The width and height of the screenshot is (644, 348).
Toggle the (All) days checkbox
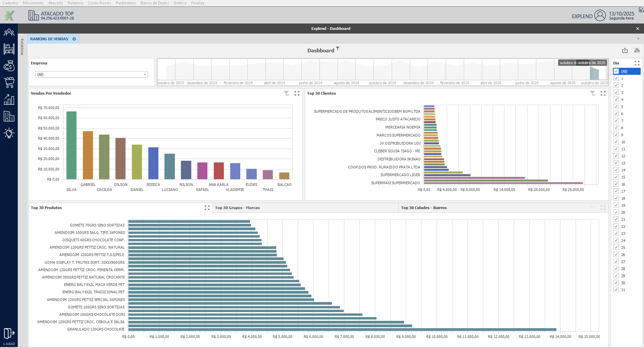616,71
